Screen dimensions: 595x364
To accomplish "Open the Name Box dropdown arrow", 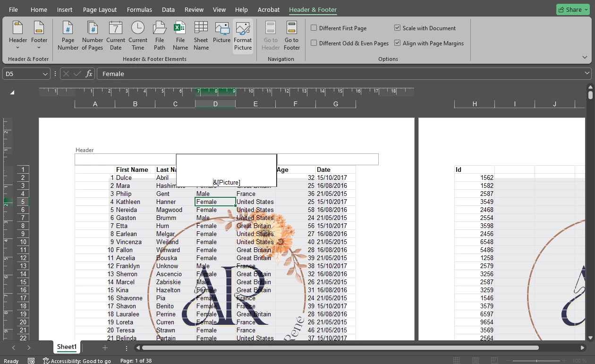I will pyautogui.click(x=45, y=74).
